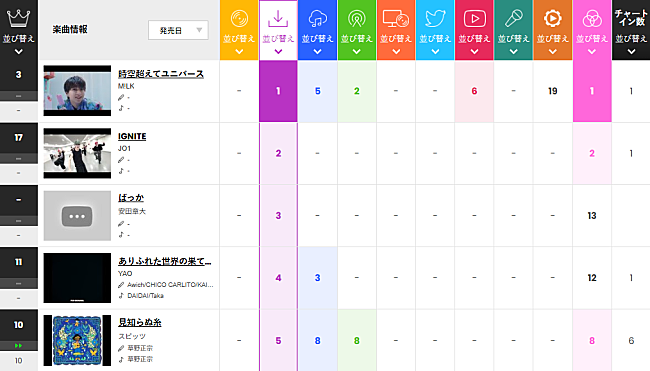Viewport: 650px width, 371px height.
Task: Click the Twitter bird icon
Action: [435, 19]
